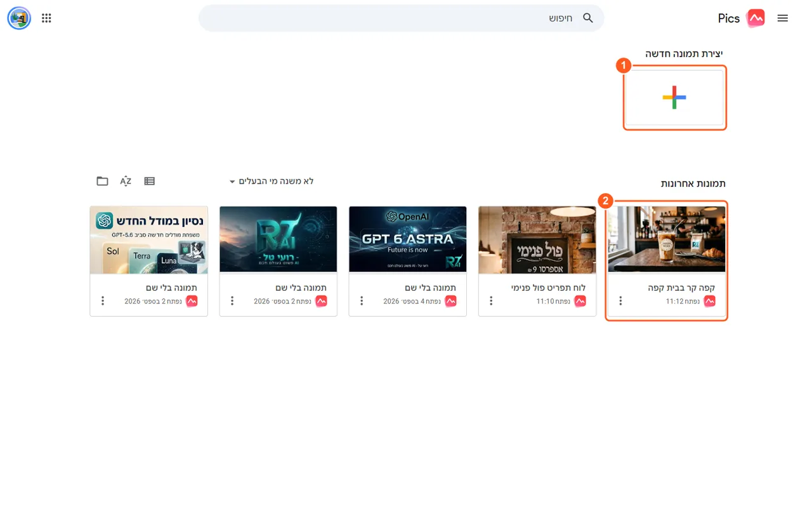The height and width of the screenshot is (508, 812).
Task: Click the נפתח 11:12 timestamp
Action: point(683,301)
